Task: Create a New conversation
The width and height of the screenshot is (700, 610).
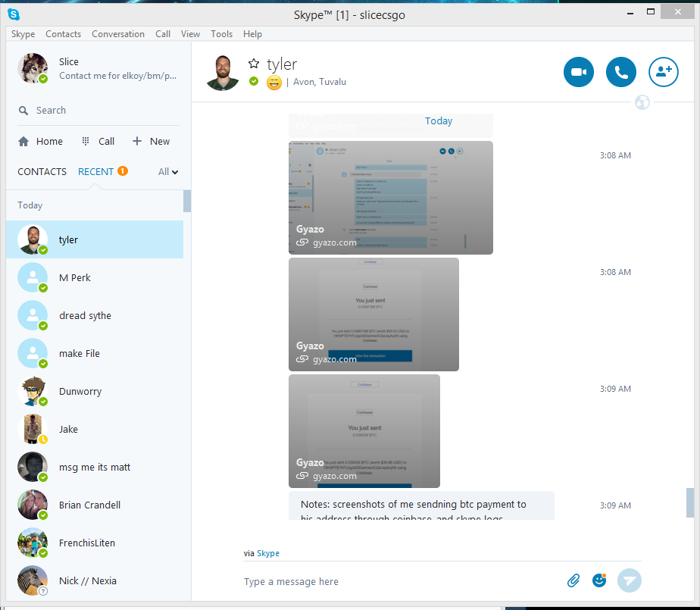Action: click(x=152, y=142)
